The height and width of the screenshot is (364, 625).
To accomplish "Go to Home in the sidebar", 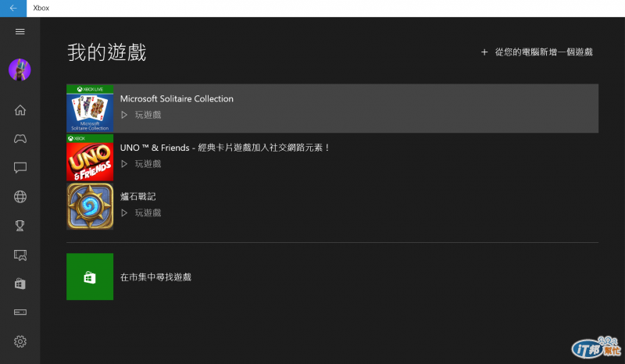I will [x=20, y=110].
